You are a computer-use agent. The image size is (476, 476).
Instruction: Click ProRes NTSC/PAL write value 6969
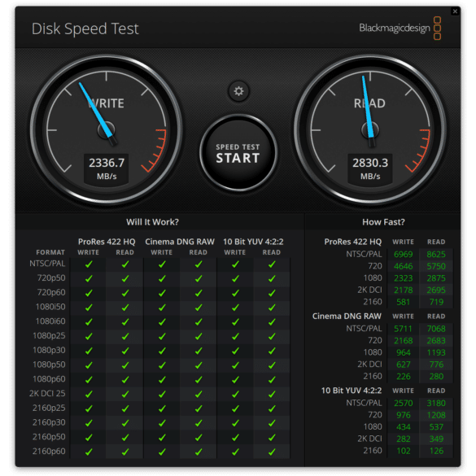(x=403, y=254)
